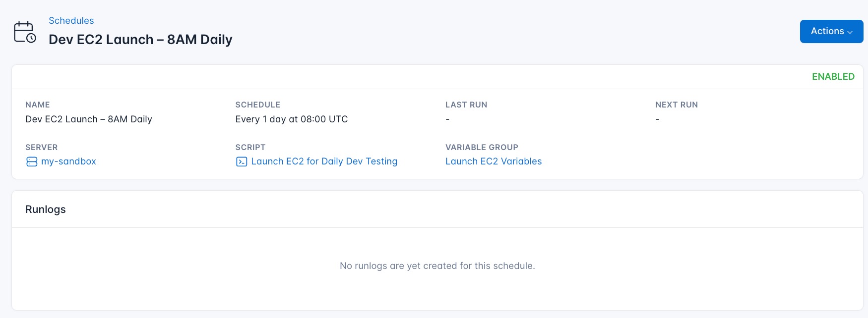868x318 pixels.
Task: Navigate back to Schedules
Action: (71, 20)
